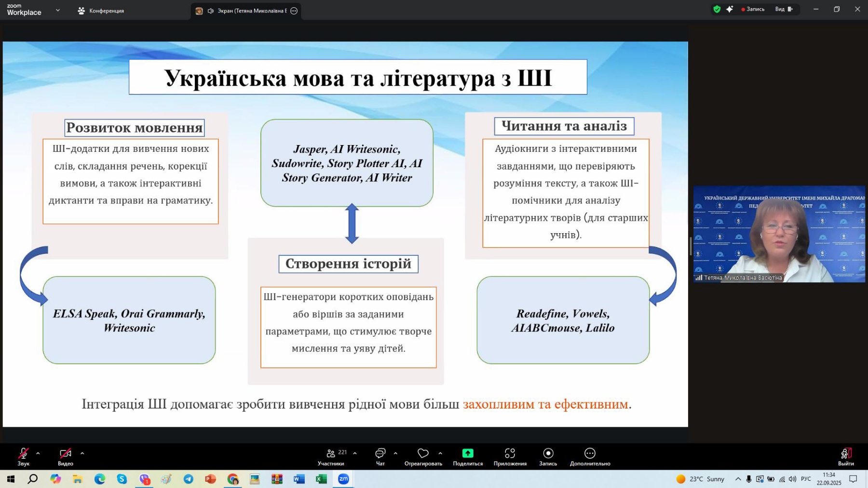Expand video options arrow next to Видео
This screenshot has height=488, width=868.
(x=82, y=453)
